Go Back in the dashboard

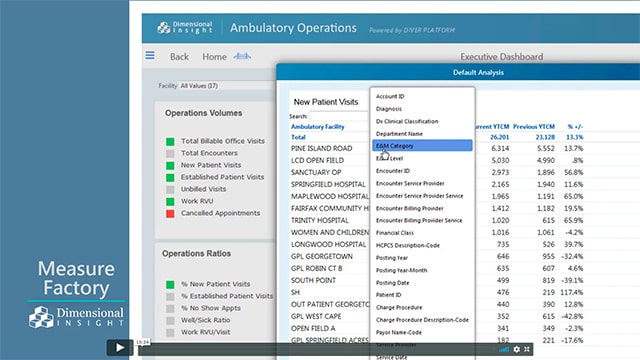coord(179,57)
